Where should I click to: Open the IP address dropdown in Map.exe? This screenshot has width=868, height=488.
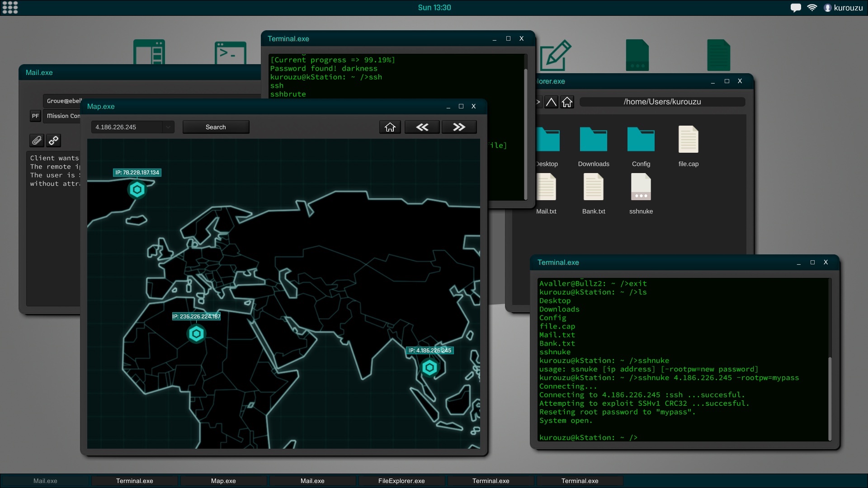168,127
